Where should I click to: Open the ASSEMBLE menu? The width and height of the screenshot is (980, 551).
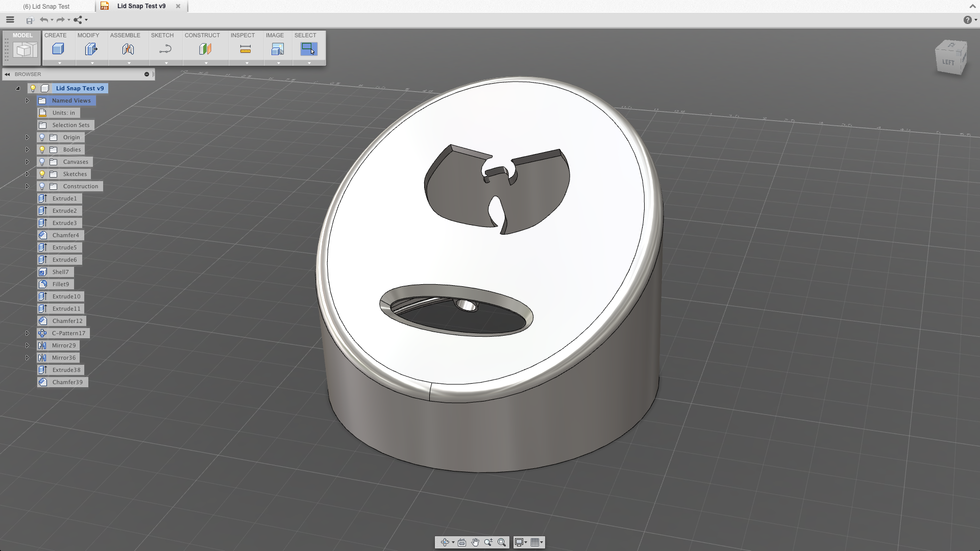click(125, 35)
